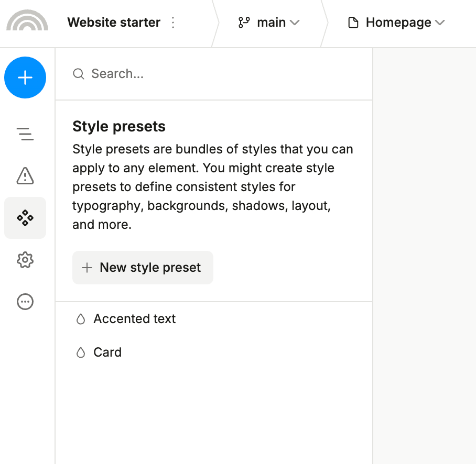476x464 pixels.
Task: Click the rainbow arch logo
Action: pos(27,21)
